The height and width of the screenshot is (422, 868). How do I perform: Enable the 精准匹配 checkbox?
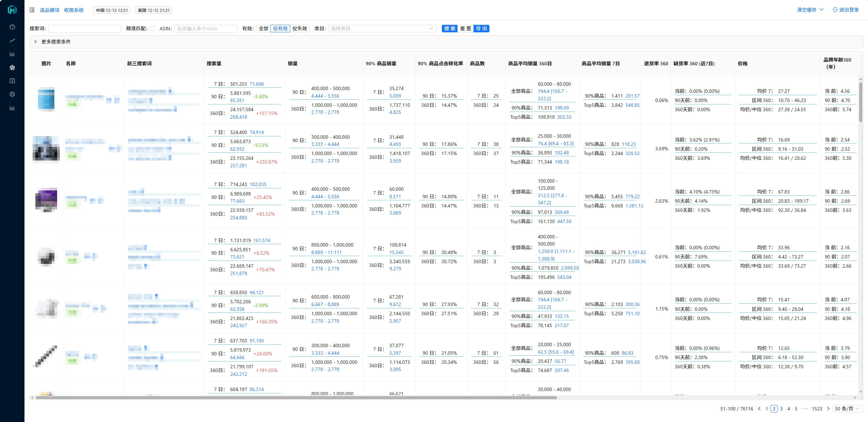[152, 29]
